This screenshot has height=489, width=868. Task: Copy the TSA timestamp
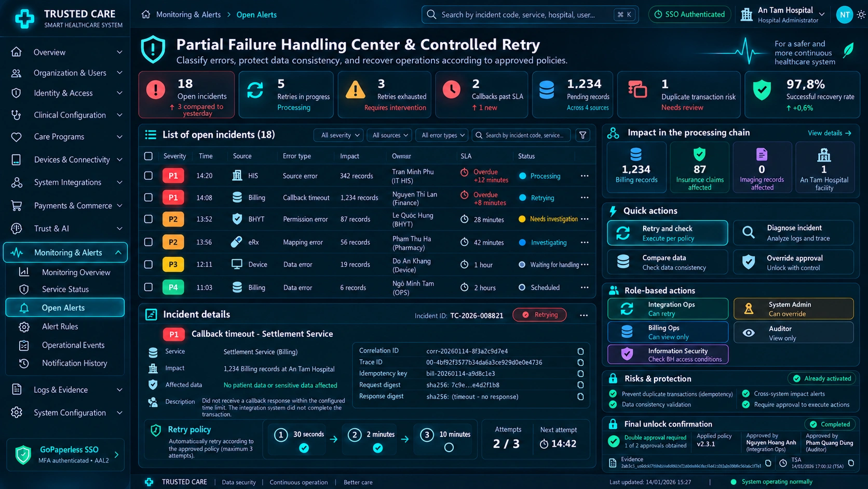coord(851,462)
